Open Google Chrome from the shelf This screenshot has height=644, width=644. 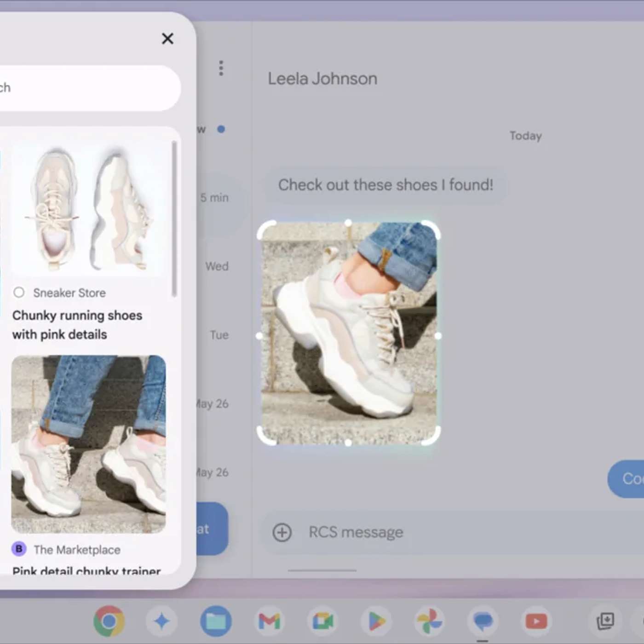pos(109,621)
